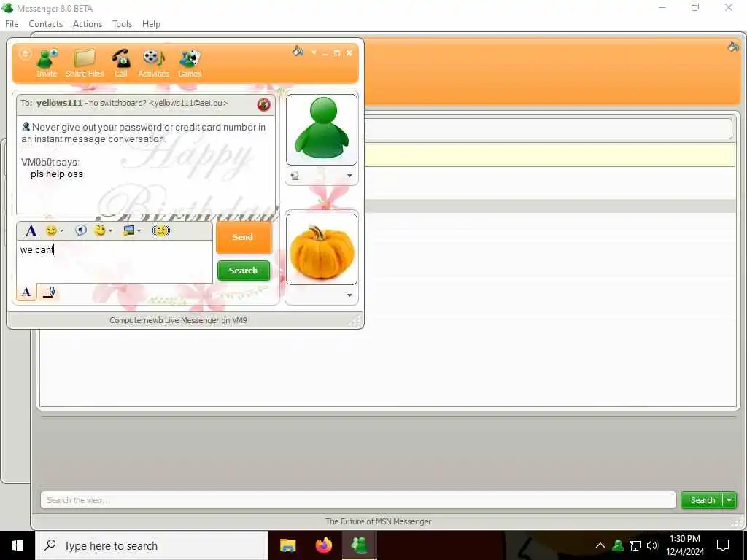The height and width of the screenshot is (560, 747).
Task: Click message box containing 'we cant'
Action: pyautogui.click(x=115, y=262)
